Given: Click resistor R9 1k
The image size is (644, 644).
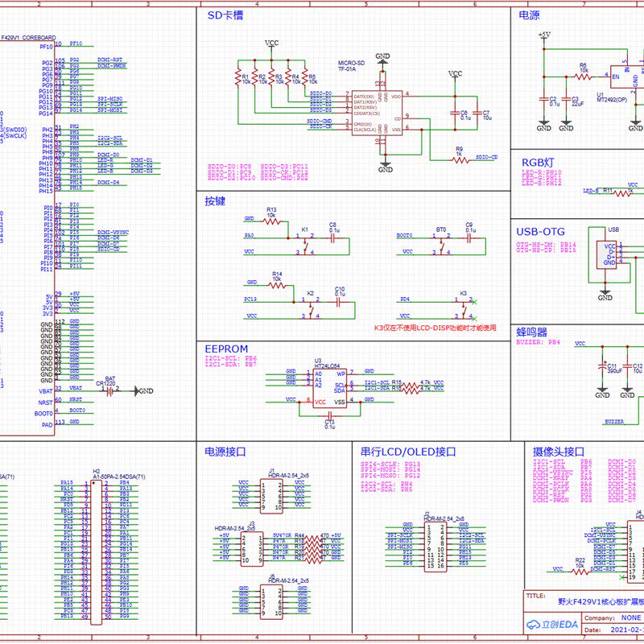Looking at the screenshot, I should (460, 159).
